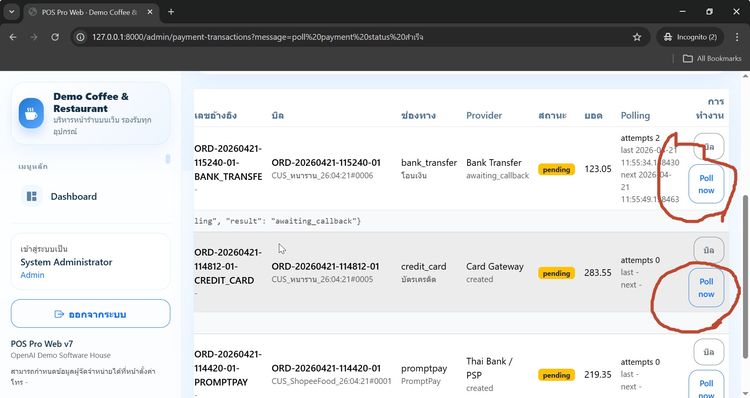The image size is (750, 398).
Task: Click the Demo Coffee & Restaurant title
Action: click(91, 102)
